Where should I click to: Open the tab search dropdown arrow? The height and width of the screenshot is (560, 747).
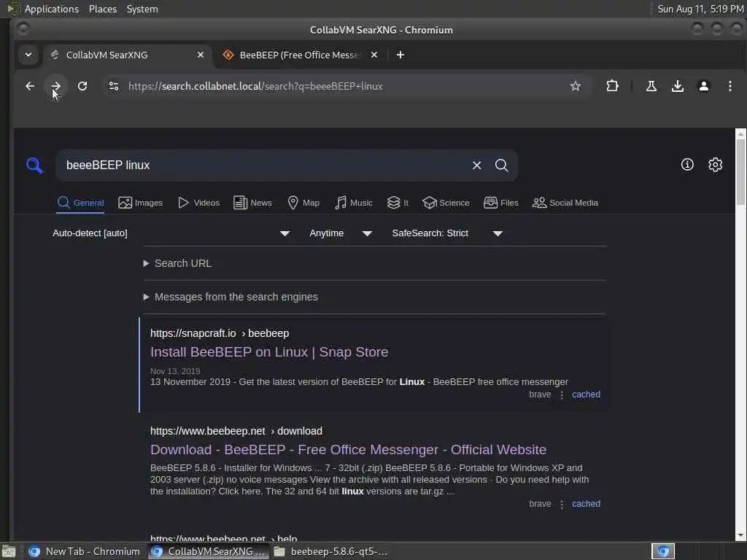[x=28, y=55]
